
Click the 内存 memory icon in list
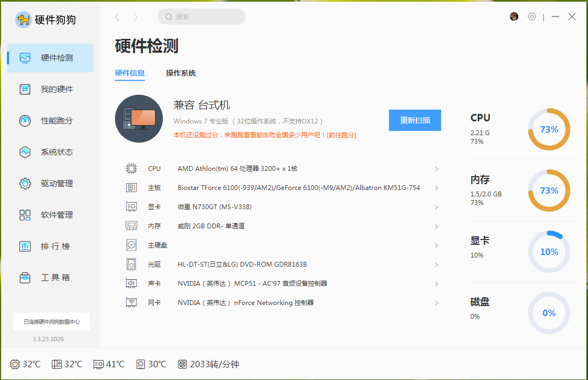pos(131,226)
